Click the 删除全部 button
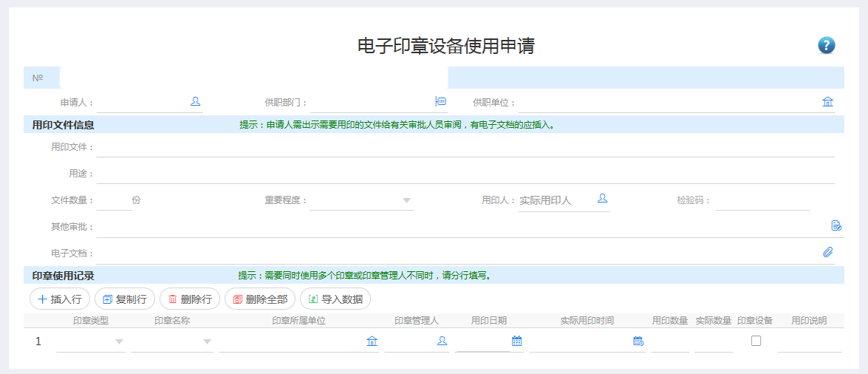 pyautogui.click(x=260, y=299)
